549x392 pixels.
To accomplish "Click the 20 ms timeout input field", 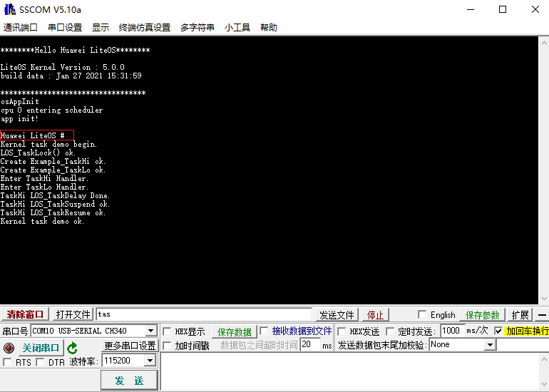I will click(310, 344).
